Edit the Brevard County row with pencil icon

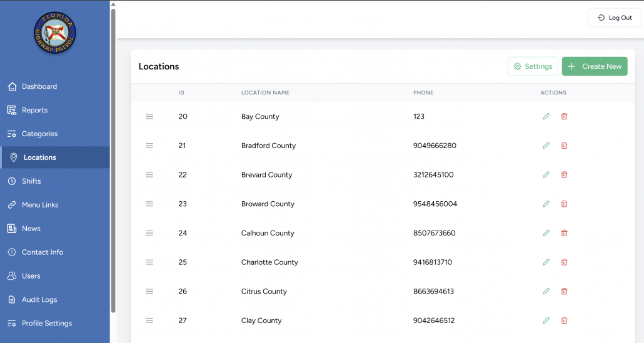pyautogui.click(x=546, y=175)
